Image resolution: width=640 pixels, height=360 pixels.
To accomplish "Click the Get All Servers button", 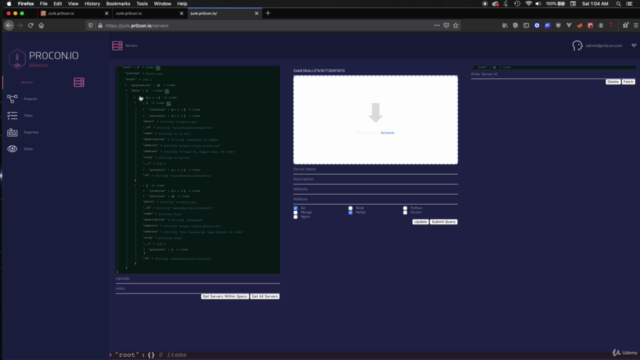I will (264, 296).
